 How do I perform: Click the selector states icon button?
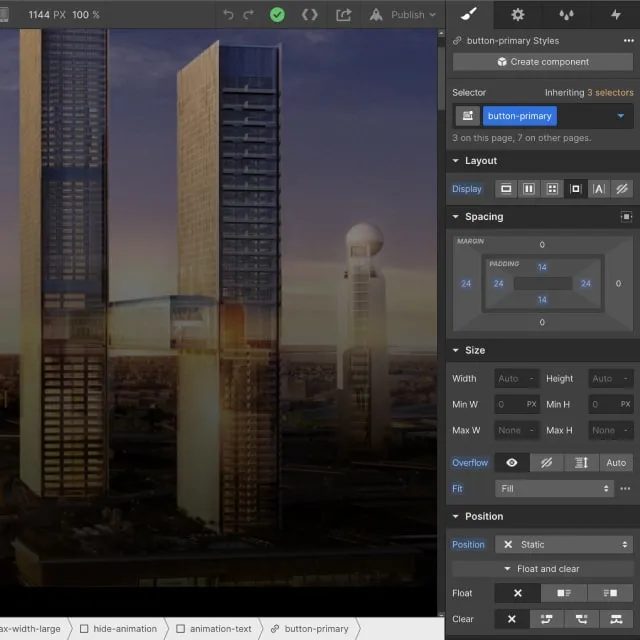(x=468, y=116)
